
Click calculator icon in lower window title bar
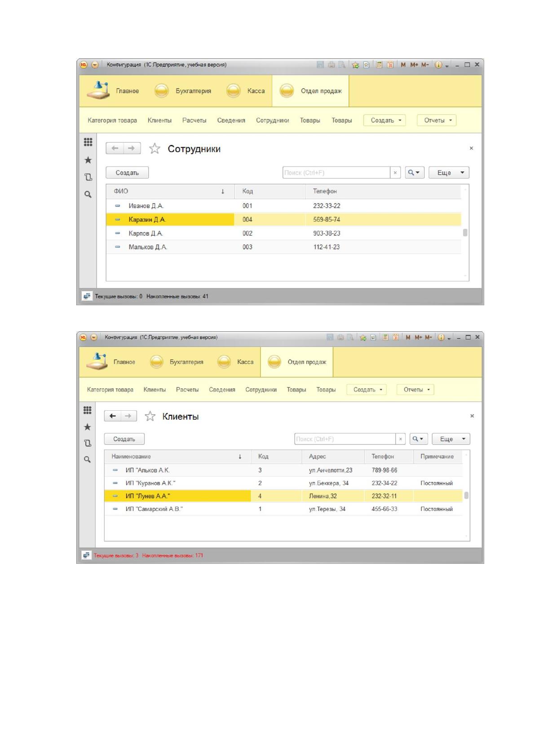(x=385, y=337)
